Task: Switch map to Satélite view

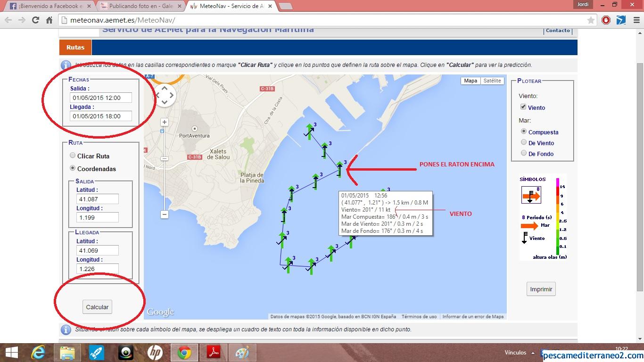Action: pyautogui.click(x=492, y=81)
